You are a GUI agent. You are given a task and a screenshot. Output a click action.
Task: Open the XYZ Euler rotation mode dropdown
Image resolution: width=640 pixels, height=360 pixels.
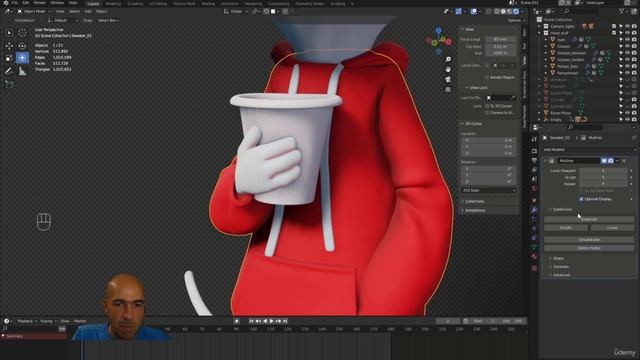[489, 191]
